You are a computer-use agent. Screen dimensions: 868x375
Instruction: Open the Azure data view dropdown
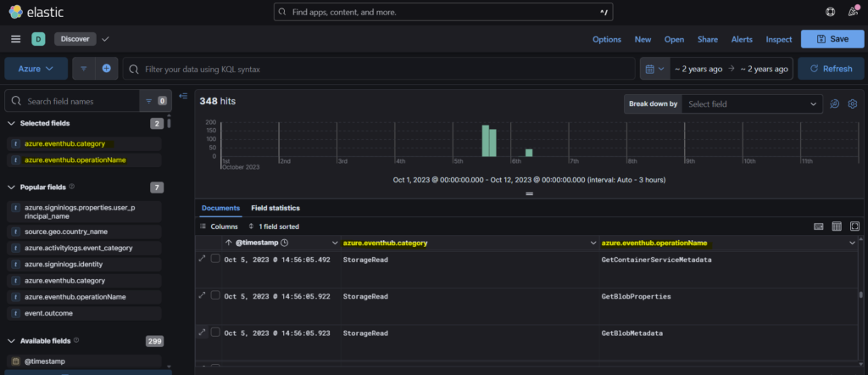36,69
